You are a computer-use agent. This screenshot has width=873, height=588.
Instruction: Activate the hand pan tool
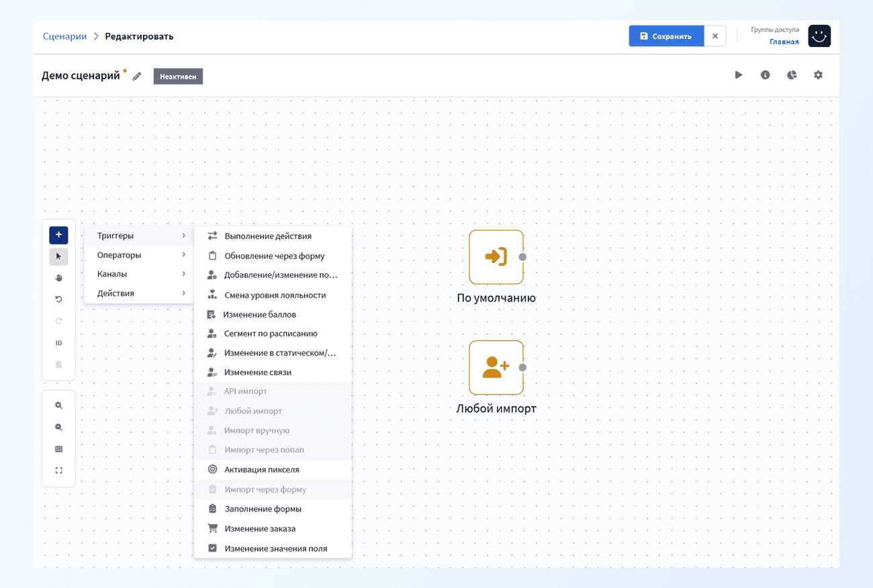point(58,278)
